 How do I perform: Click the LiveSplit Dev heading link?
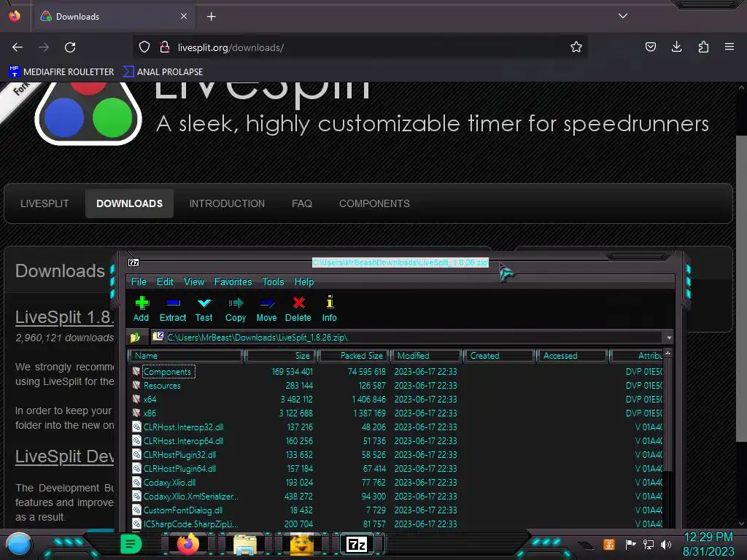[64, 456]
